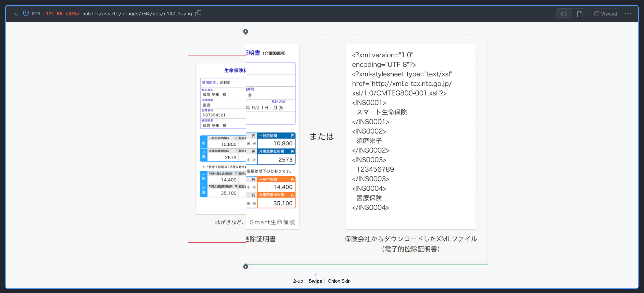Viewport: 644px width, 293px height.
Task: Open the Onion Skin comparison tab
Action: click(339, 281)
